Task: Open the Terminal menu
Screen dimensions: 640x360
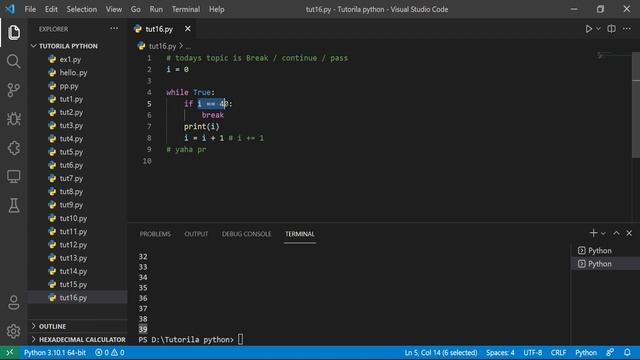Action: pyautogui.click(x=186, y=9)
